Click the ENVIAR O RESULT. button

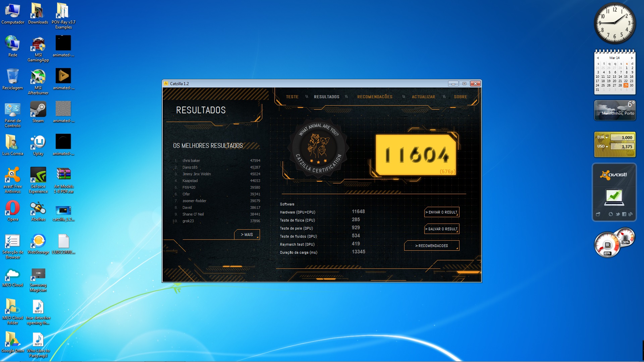pos(442,212)
